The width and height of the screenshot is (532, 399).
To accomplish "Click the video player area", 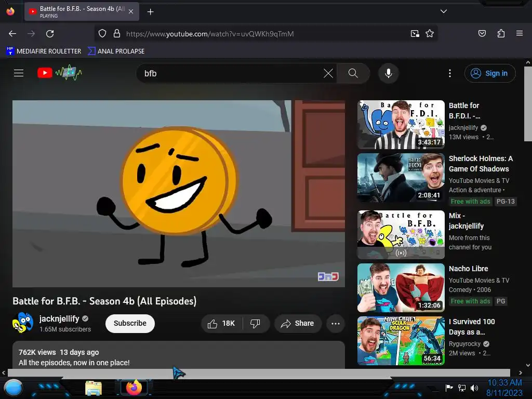I will (179, 193).
